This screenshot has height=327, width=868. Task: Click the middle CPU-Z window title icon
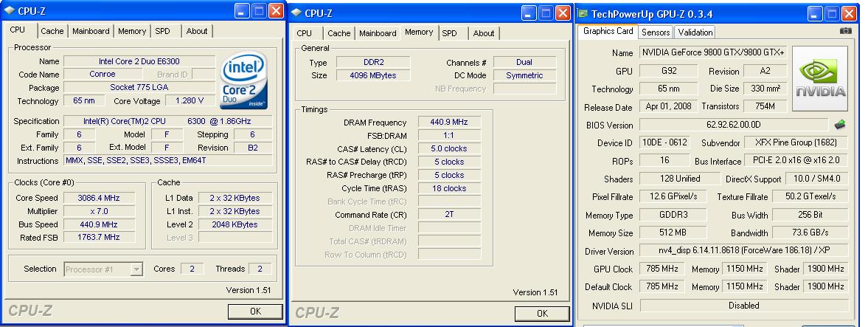click(x=296, y=13)
